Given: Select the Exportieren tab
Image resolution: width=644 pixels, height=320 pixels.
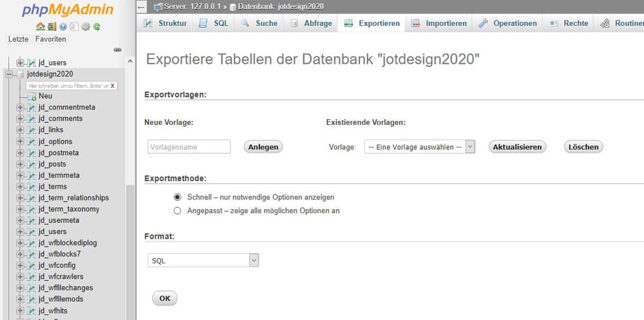Looking at the screenshot, I should (x=372, y=23).
